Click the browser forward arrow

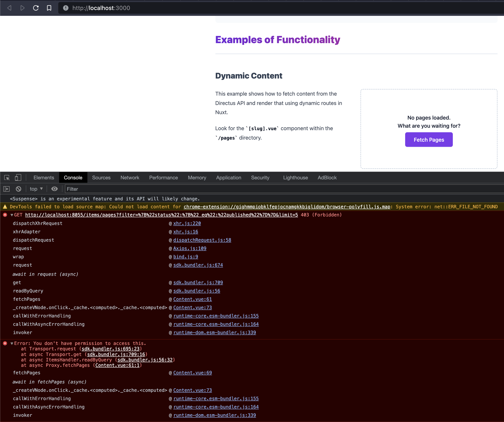pyautogui.click(x=22, y=8)
